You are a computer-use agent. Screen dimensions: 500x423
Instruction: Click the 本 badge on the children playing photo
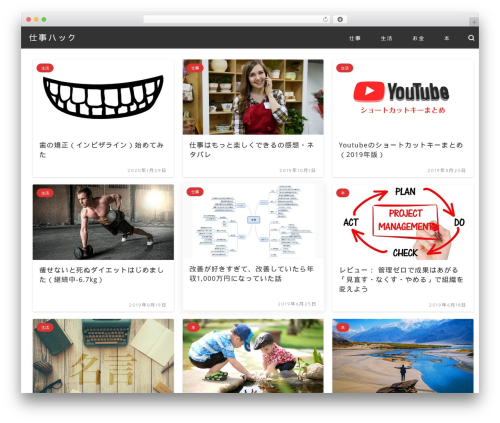point(193,327)
